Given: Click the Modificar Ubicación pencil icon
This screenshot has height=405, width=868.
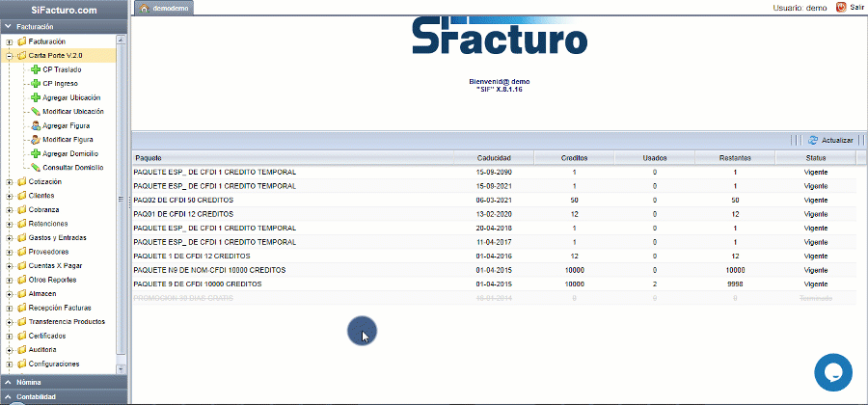Looking at the screenshot, I should (36, 111).
